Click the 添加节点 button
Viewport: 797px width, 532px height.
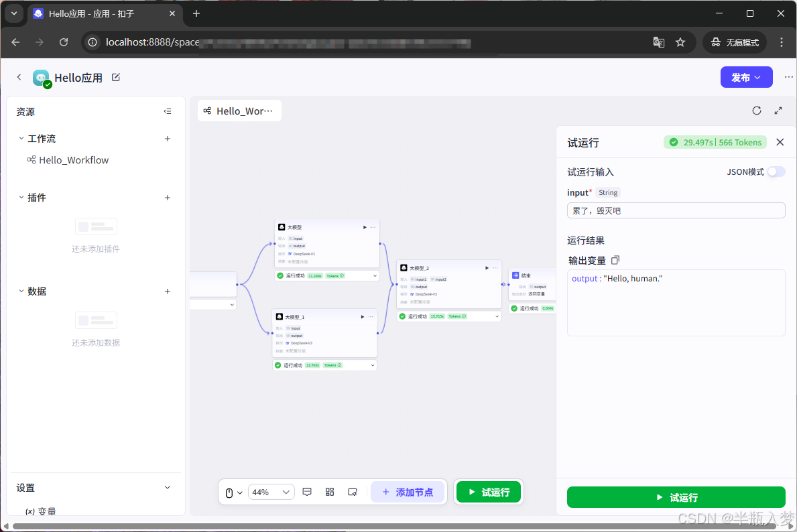408,492
